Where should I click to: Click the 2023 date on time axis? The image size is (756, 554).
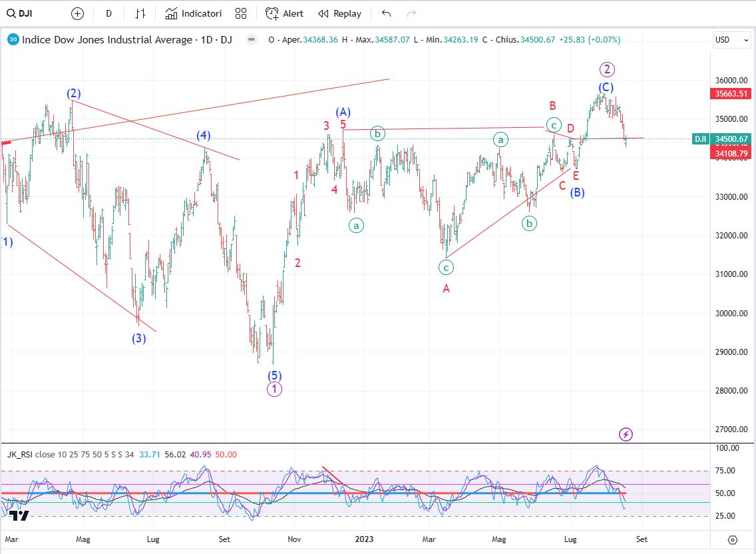click(x=364, y=539)
